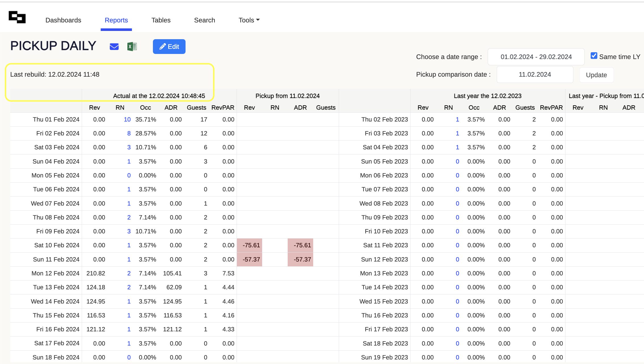
Task: Expand the Tools dropdown menu
Action: pos(249,20)
